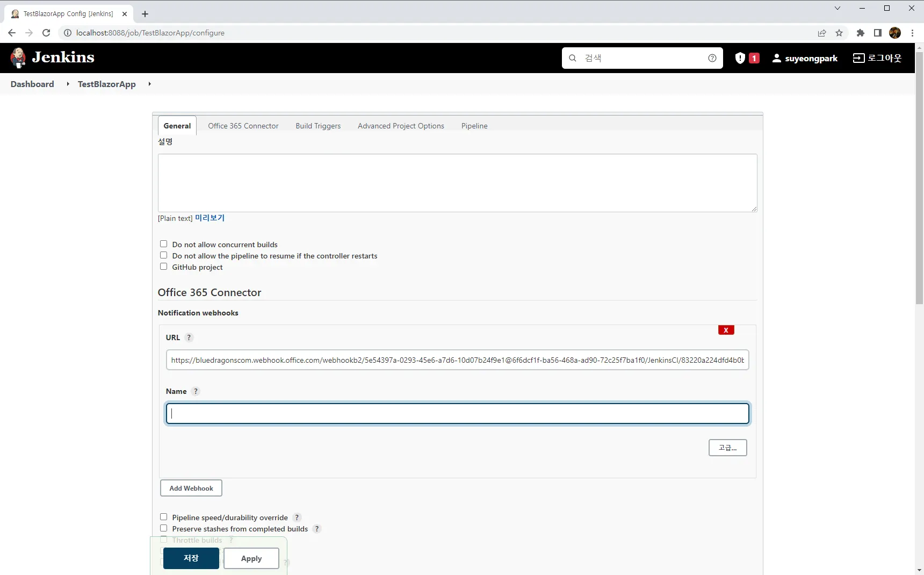Reload the page with refresh icon
Viewport: 924px width, 575px height.
click(46, 33)
